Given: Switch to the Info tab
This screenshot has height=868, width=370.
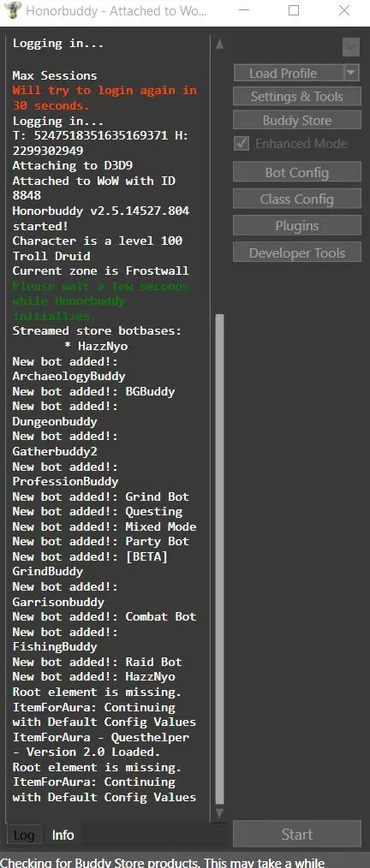Looking at the screenshot, I should pyautogui.click(x=63, y=835).
